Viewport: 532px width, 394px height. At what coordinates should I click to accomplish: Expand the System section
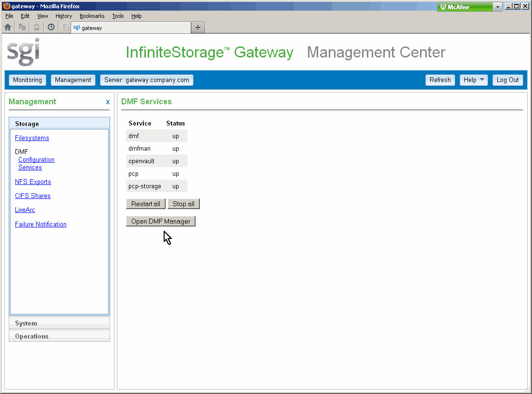coord(59,323)
